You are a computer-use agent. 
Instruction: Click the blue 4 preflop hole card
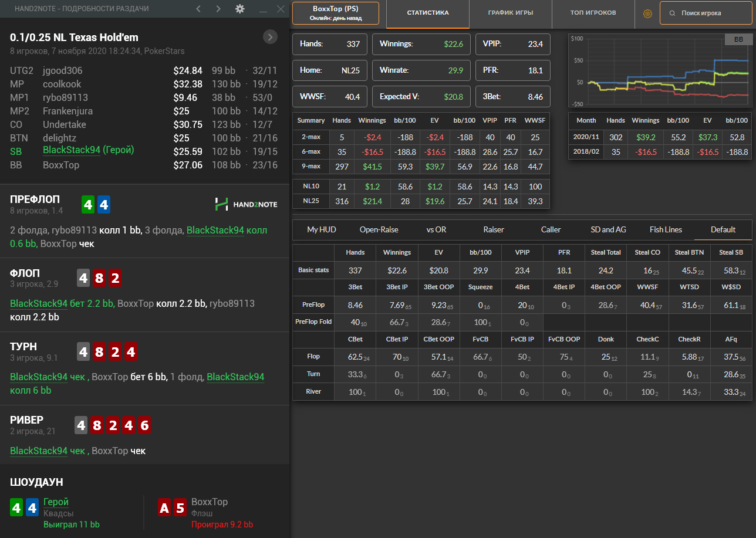click(103, 205)
